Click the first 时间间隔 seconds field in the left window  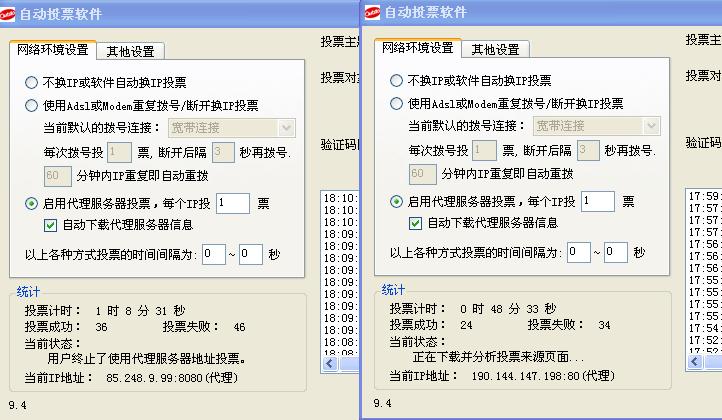[x=213, y=254]
